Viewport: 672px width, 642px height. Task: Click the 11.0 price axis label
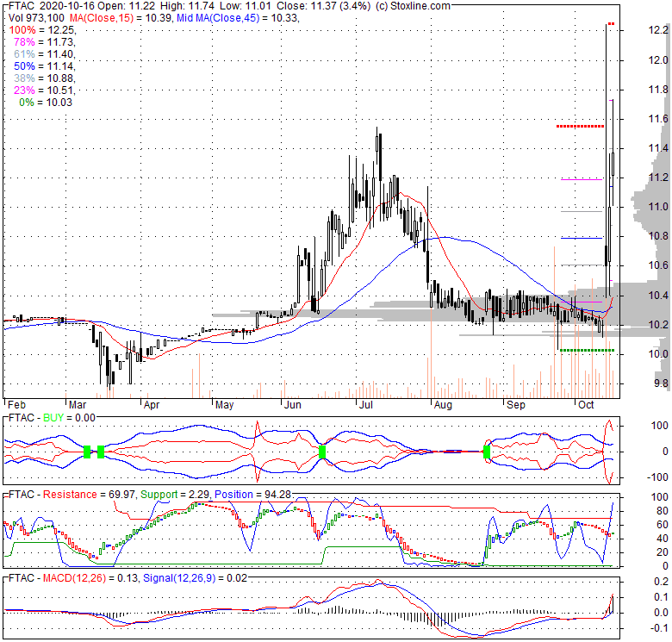658,207
